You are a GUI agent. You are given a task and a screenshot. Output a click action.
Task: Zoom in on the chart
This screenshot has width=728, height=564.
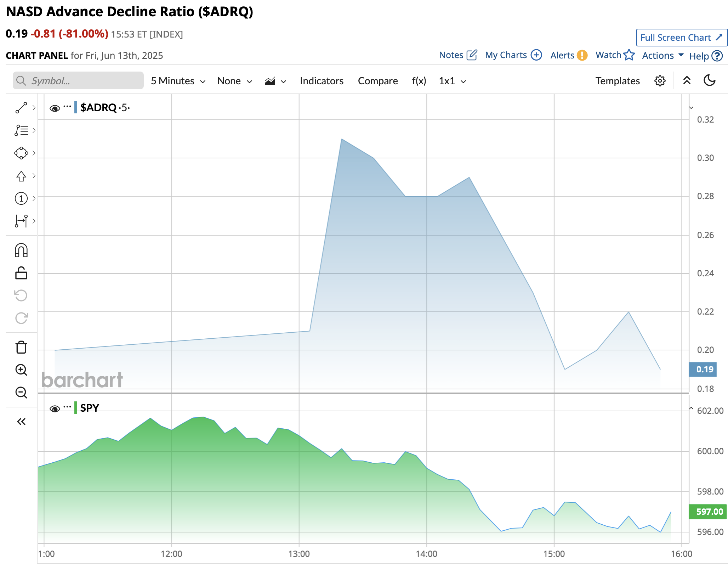pos(21,370)
